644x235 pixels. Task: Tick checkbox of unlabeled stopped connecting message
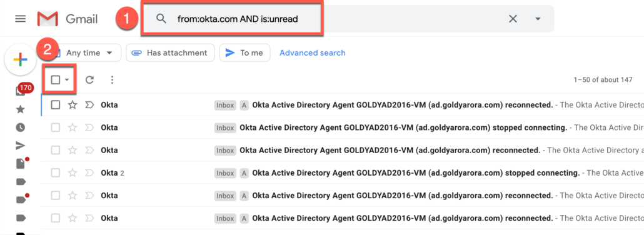56,127
